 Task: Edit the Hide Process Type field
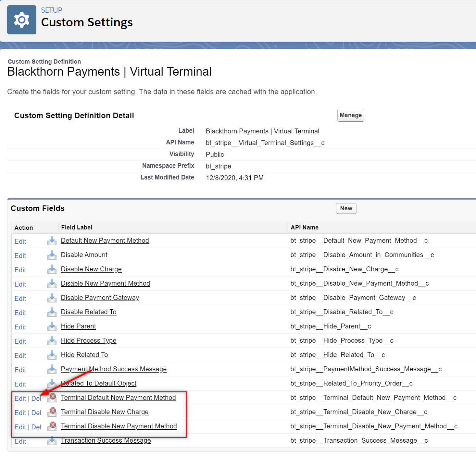coord(20,341)
